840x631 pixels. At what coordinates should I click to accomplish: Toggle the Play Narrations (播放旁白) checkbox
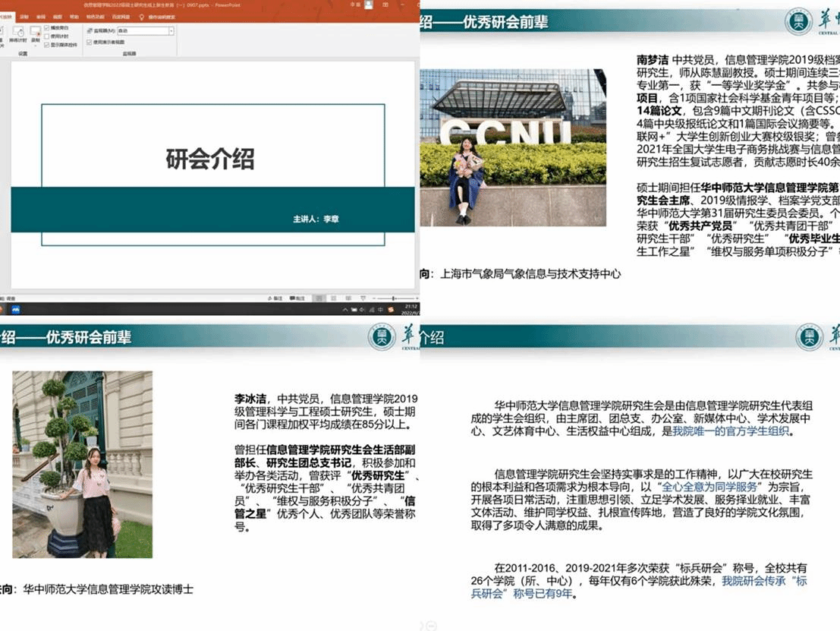pyautogui.click(x=47, y=28)
